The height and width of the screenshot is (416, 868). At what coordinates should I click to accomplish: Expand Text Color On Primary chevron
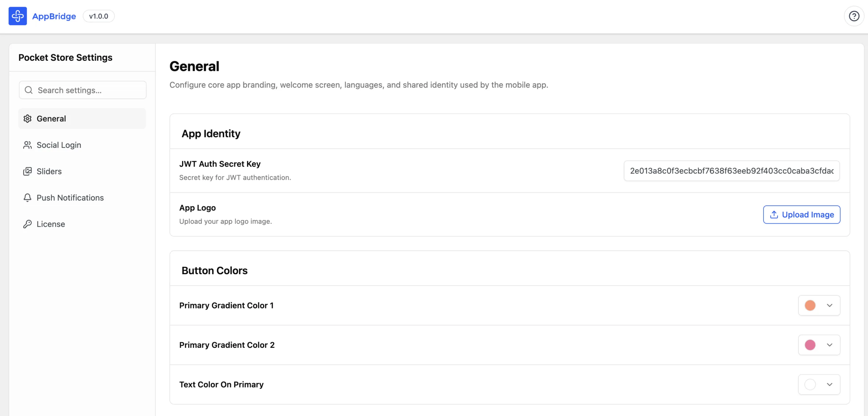[830, 384]
